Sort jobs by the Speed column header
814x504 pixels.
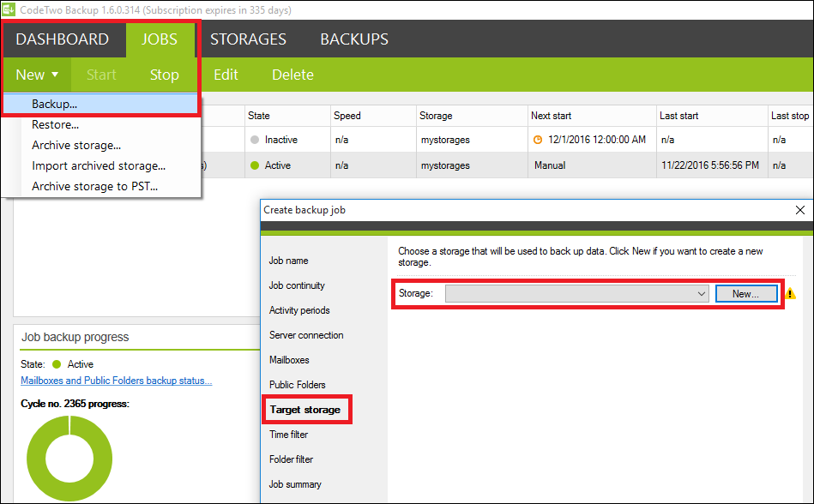pyautogui.click(x=373, y=116)
